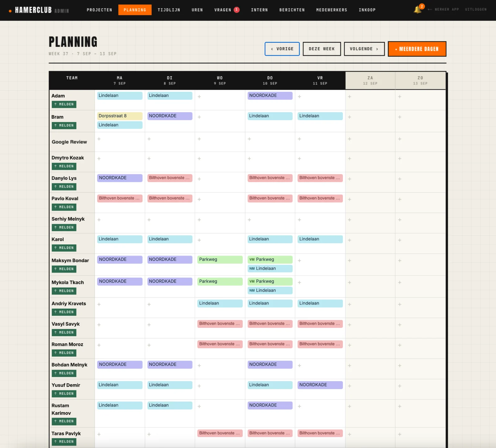Add Saturday assignment for Bram
This screenshot has height=448, width=496.
349,117
